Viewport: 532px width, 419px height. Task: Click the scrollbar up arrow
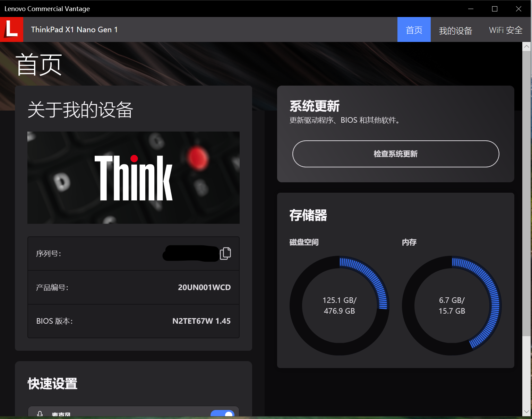coord(527,46)
